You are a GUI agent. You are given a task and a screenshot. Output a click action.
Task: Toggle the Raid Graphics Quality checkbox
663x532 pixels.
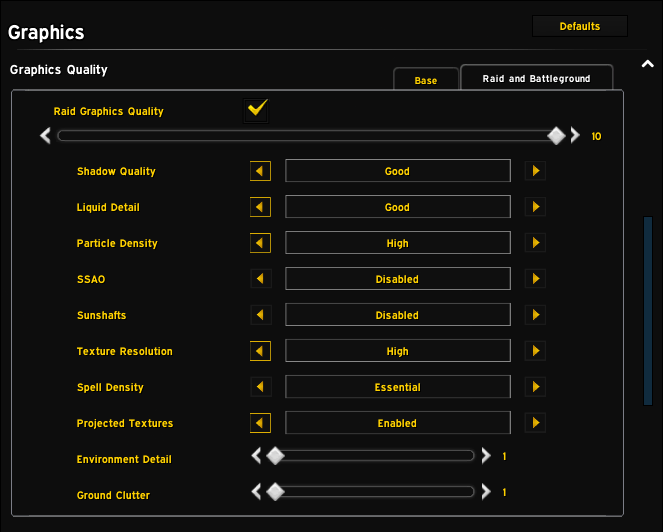point(256,110)
